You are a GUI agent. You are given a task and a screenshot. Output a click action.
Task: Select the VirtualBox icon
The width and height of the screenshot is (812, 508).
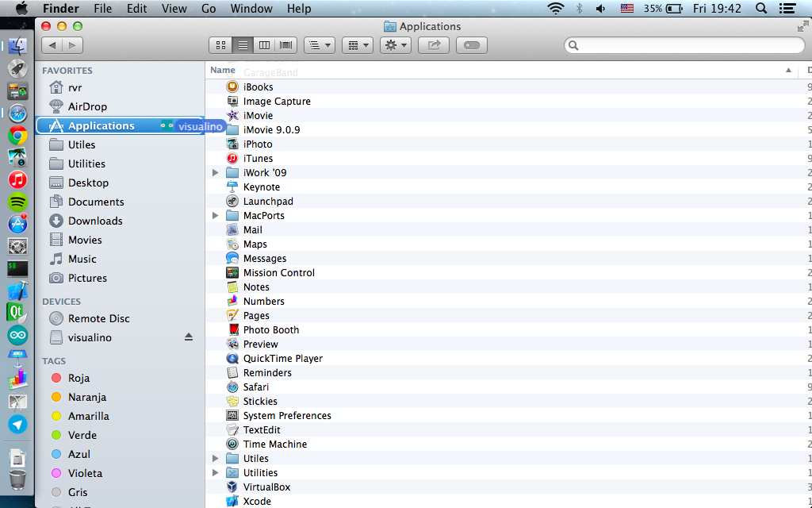coord(232,487)
